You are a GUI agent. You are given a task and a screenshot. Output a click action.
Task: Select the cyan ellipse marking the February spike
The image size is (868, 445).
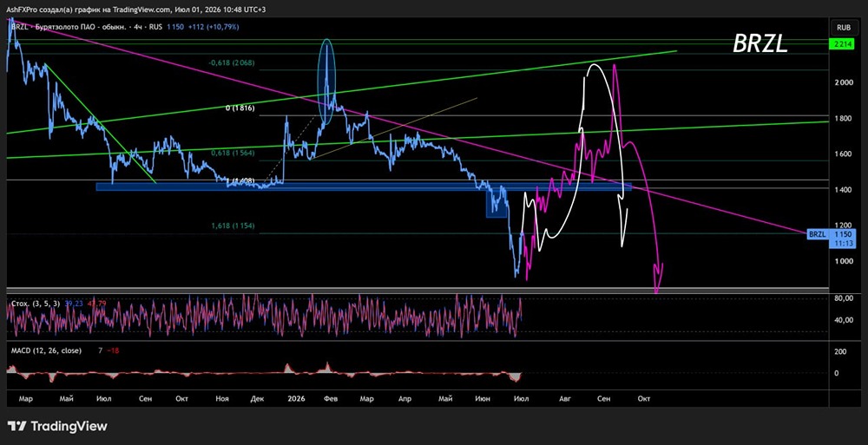[x=327, y=82]
